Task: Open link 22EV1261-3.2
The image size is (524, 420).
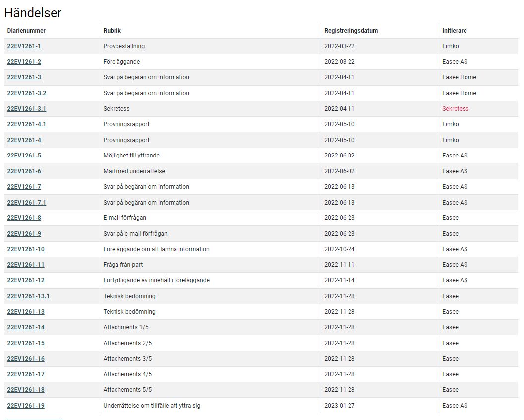Action: point(26,93)
